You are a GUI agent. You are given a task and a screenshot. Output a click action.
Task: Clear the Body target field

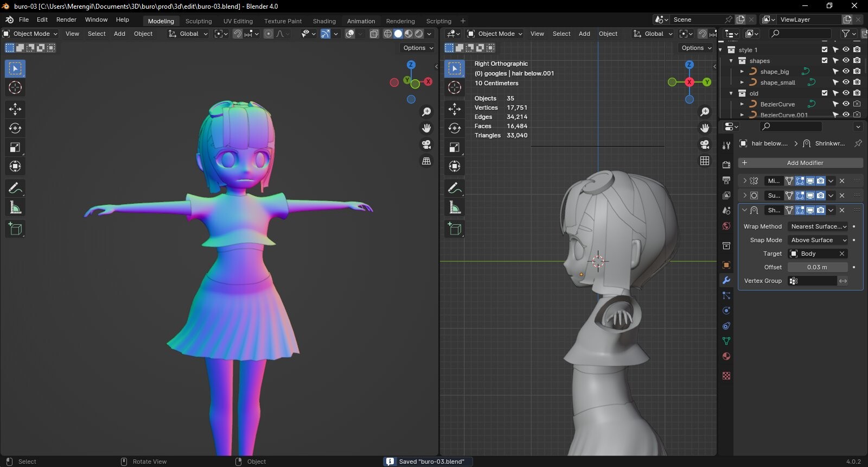[842, 254]
